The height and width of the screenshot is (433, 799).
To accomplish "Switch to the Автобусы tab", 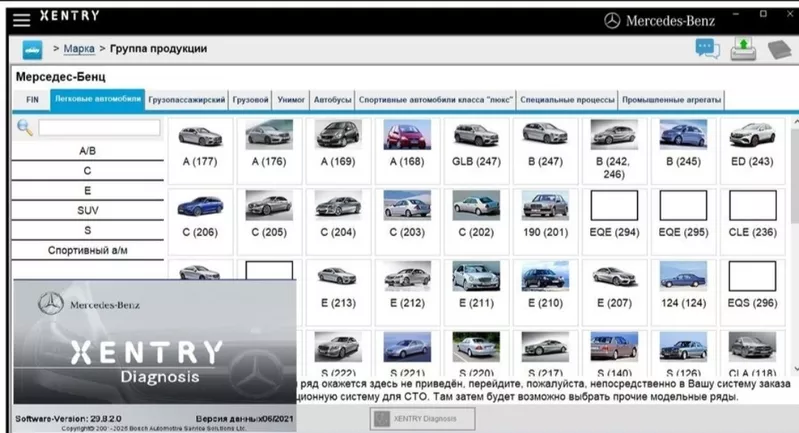I will click(332, 100).
